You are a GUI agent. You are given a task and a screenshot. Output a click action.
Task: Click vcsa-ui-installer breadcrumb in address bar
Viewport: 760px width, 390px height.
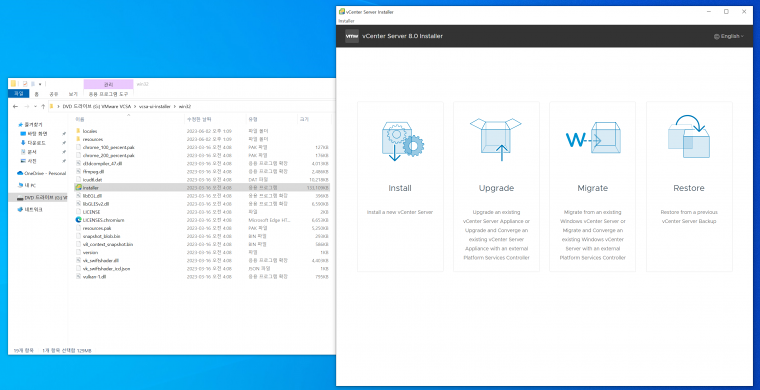pyautogui.click(x=155, y=106)
